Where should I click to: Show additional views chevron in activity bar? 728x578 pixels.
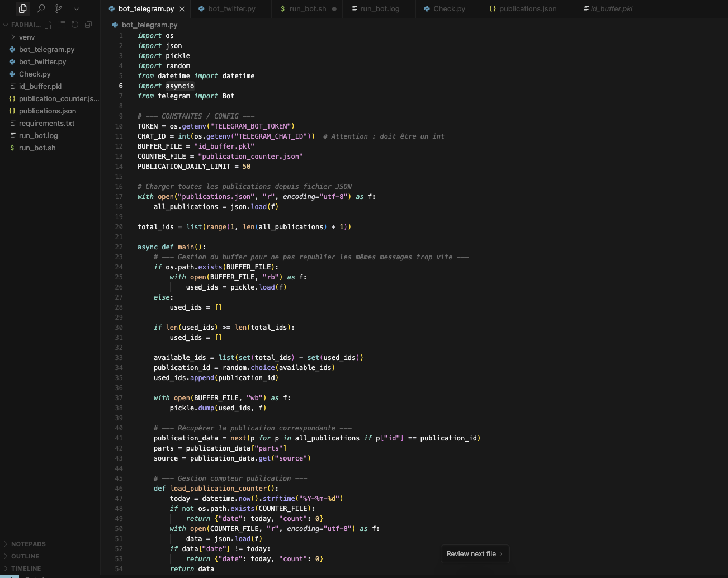tap(77, 8)
